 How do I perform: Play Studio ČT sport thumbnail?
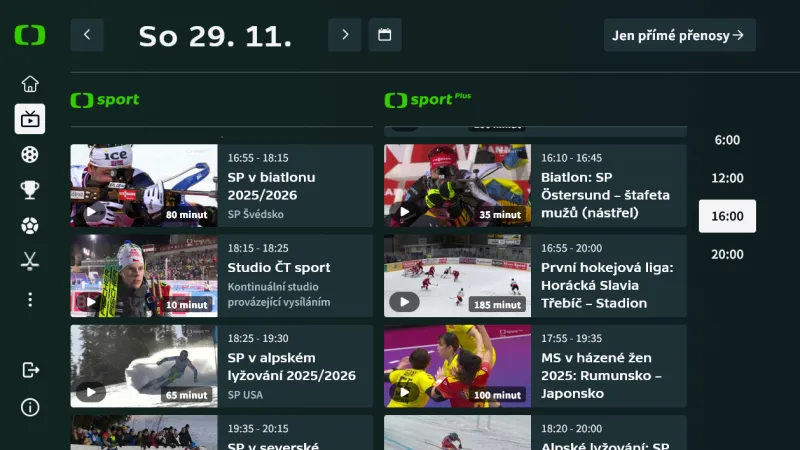pyautogui.click(x=144, y=276)
